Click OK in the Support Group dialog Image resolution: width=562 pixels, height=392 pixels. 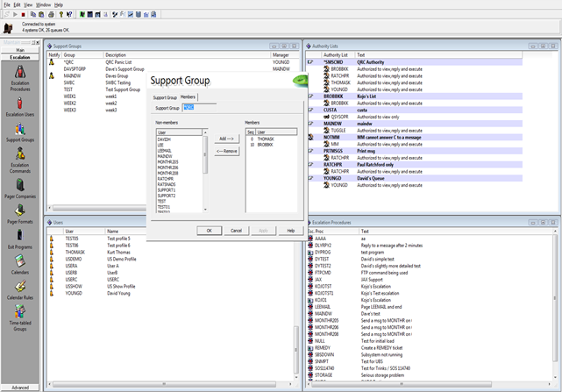(x=209, y=231)
